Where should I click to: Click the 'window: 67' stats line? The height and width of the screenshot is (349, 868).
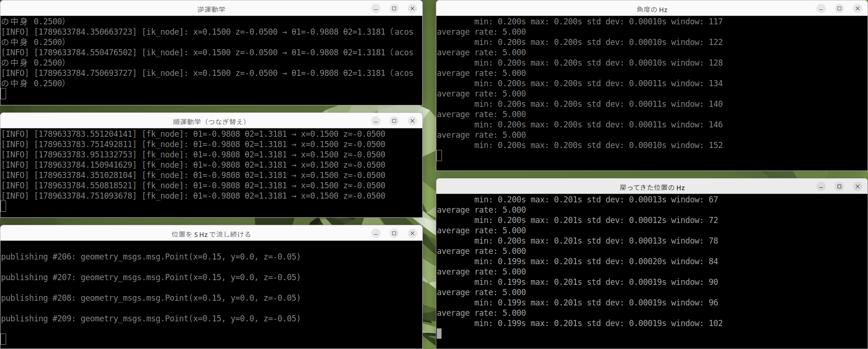coord(596,200)
